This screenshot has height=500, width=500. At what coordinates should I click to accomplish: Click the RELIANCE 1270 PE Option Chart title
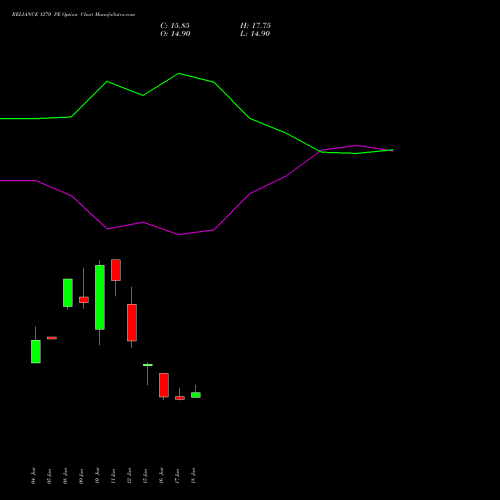coord(73,15)
